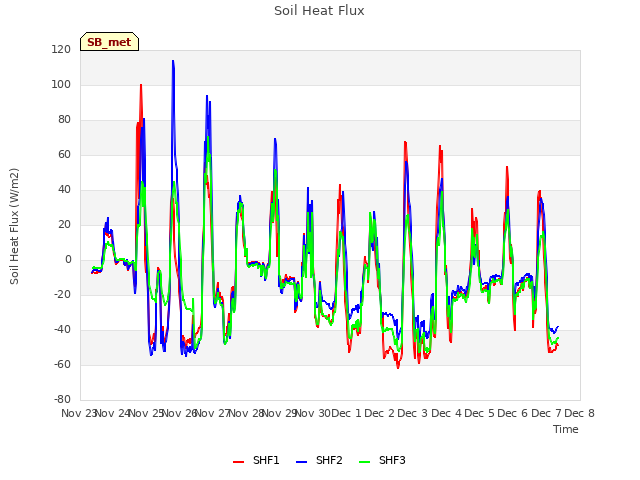Click the 40 y-axis tick label
Screen dimensions: 640x480
point(64,189)
